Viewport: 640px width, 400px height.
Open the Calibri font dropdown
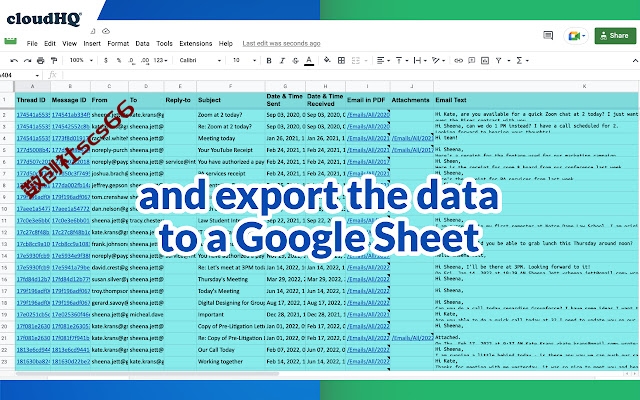click(200, 60)
